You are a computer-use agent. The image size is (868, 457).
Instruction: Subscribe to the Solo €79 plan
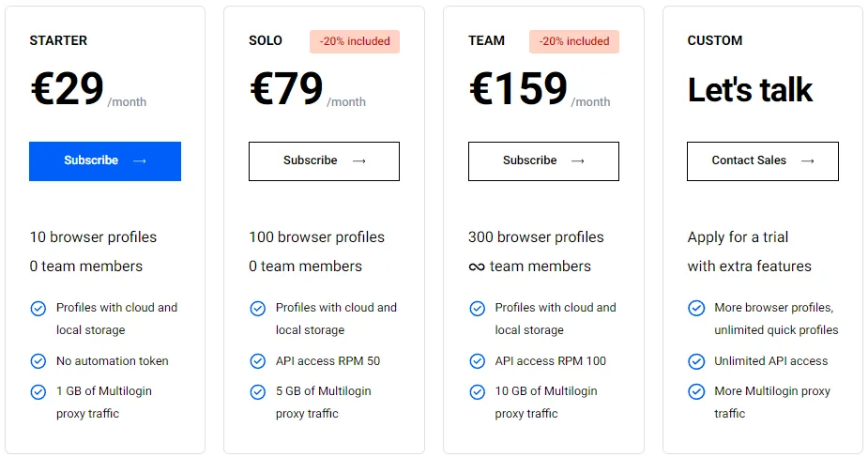click(324, 161)
